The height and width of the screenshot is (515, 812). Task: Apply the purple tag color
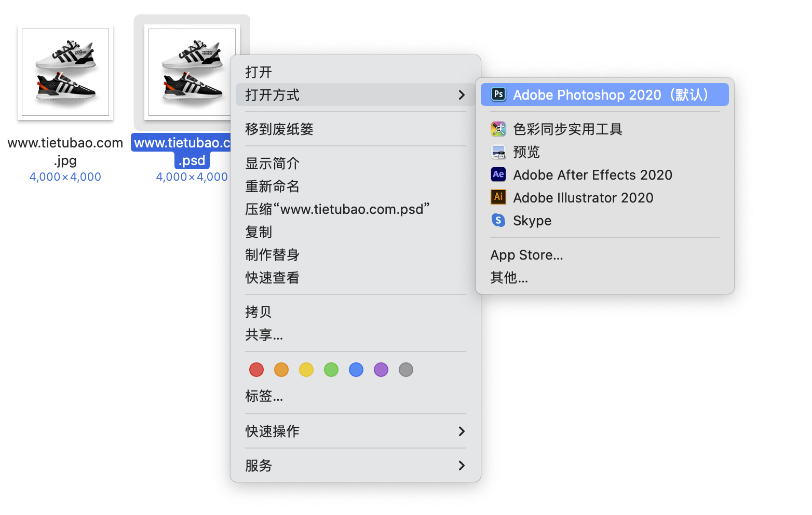tap(381, 370)
